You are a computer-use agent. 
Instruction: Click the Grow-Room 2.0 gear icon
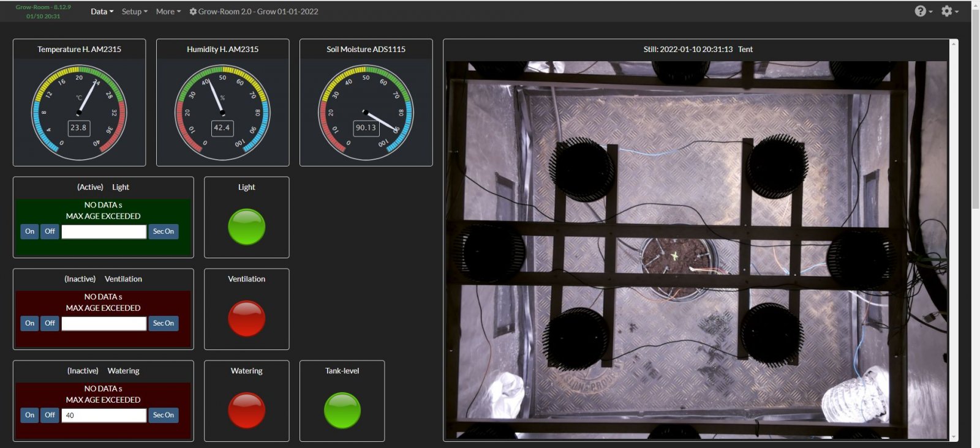coord(193,12)
